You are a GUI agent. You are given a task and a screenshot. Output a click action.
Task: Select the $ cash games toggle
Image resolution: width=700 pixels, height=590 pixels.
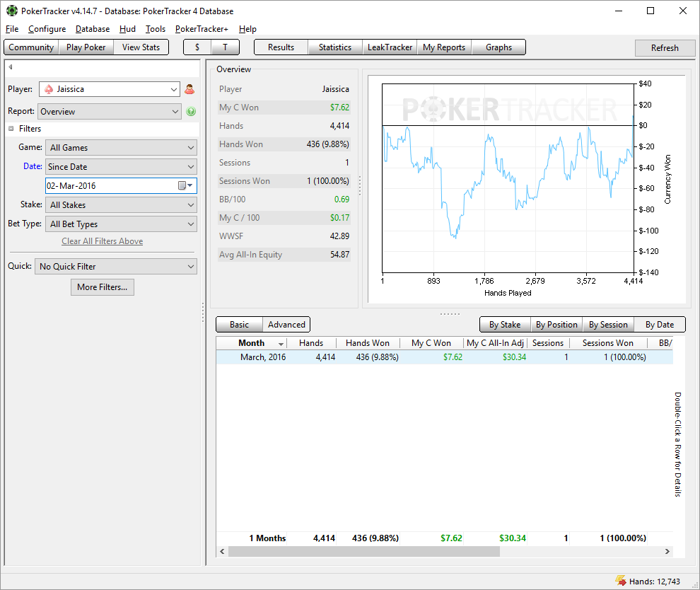point(197,47)
